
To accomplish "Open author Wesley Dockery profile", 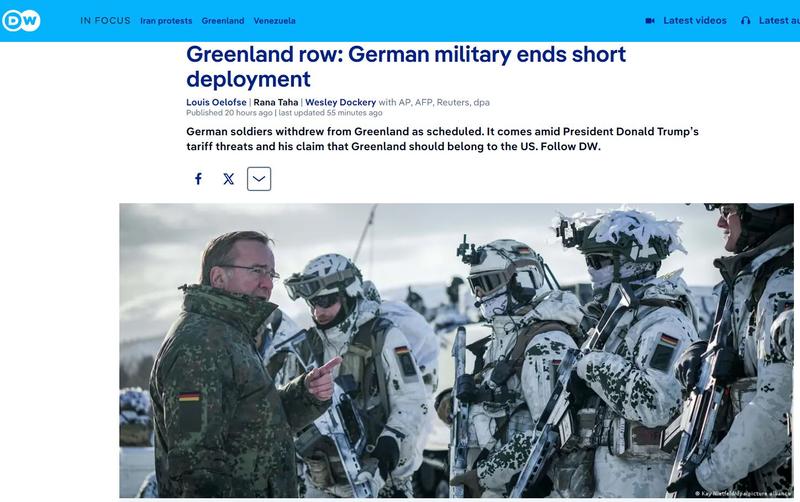I will click(340, 102).
